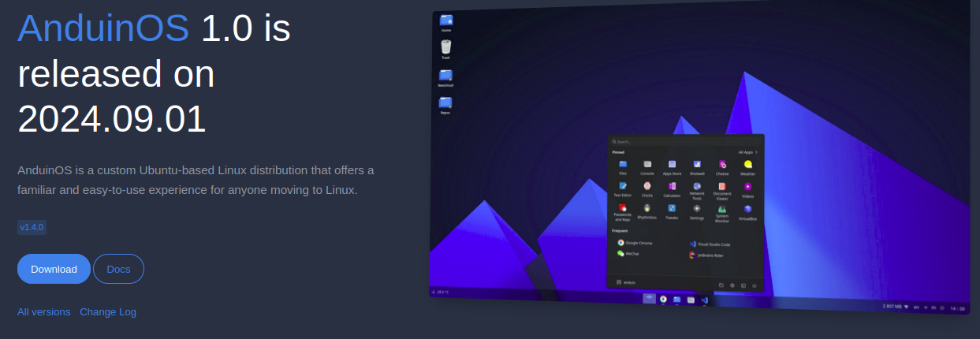Click the VirtualBox icon in preview menu
This screenshot has height=339, width=980.
pos(747,209)
